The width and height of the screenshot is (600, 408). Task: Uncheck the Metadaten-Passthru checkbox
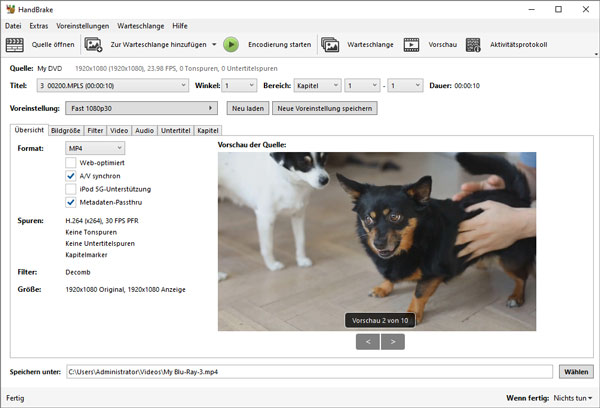click(70, 202)
